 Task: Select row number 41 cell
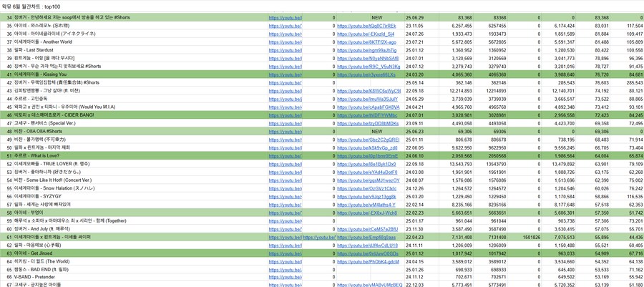pyautogui.click(x=6, y=74)
